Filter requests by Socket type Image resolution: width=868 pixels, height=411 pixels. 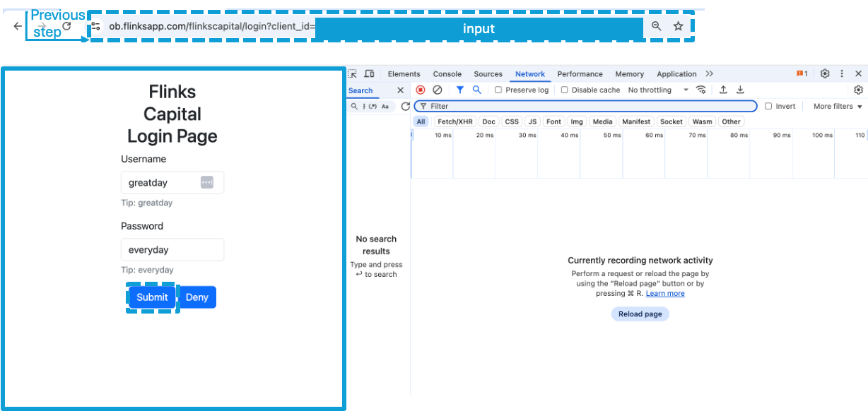(x=671, y=121)
